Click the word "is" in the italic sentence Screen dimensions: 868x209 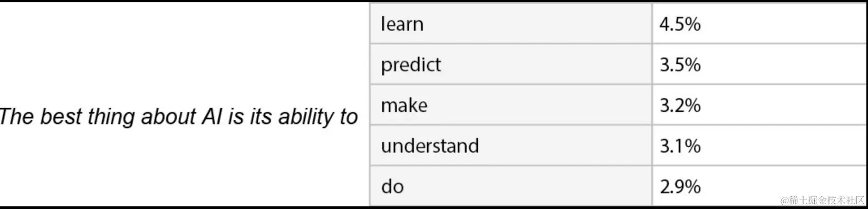click(x=236, y=117)
